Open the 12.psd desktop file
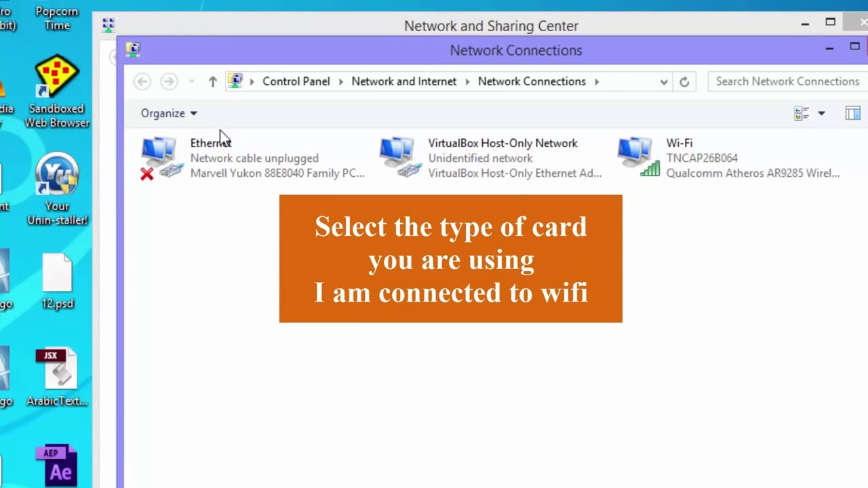 pyautogui.click(x=57, y=282)
